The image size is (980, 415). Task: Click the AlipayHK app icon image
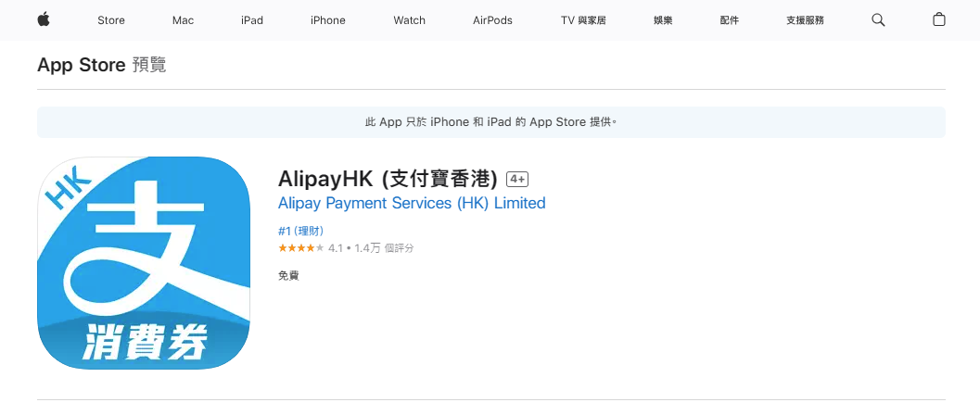click(x=144, y=263)
